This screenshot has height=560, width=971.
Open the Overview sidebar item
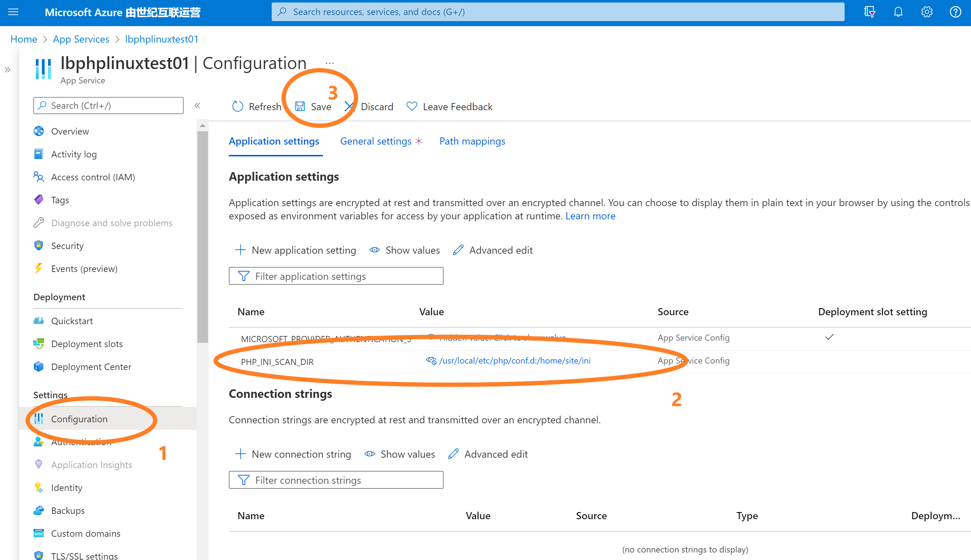click(x=70, y=131)
